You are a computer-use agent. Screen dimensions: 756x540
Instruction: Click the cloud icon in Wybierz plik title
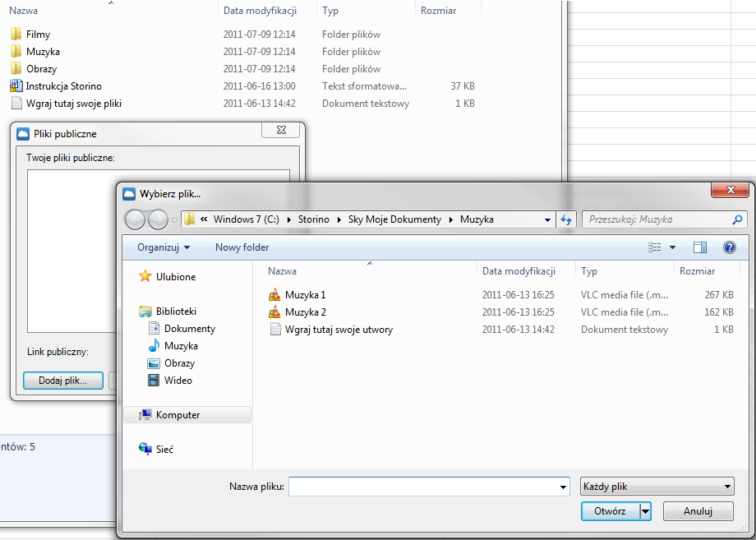pyautogui.click(x=129, y=194)
